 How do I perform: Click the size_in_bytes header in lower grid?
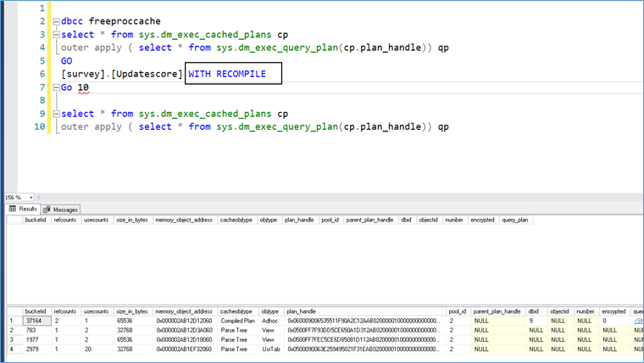click(x=132, y=311)
